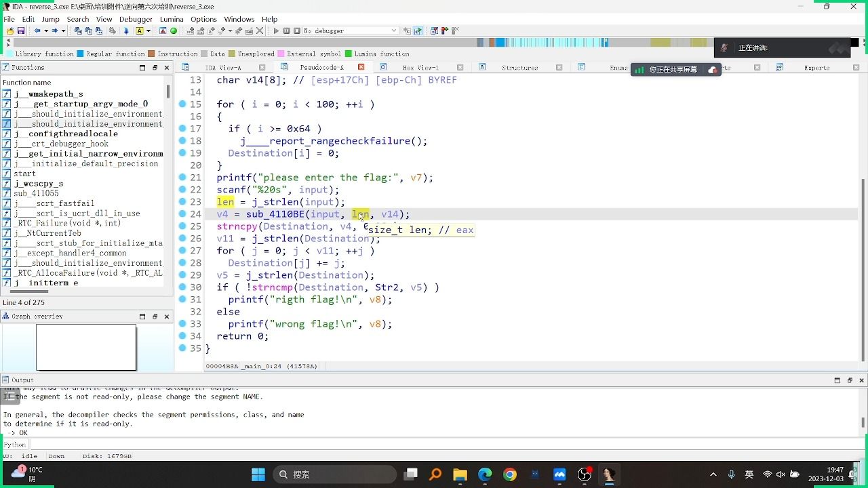The width and height of the screenshot is (868, 488).
Task: Click the red triangle graph icon
Action: point(163,30)
